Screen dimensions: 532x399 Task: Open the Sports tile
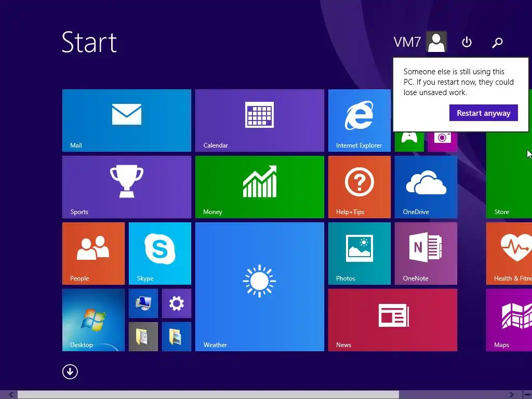(x=127, y=187)
